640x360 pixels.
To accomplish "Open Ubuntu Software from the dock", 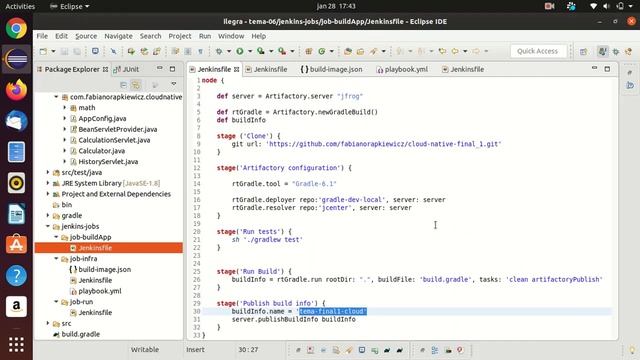I will point(16,244).
